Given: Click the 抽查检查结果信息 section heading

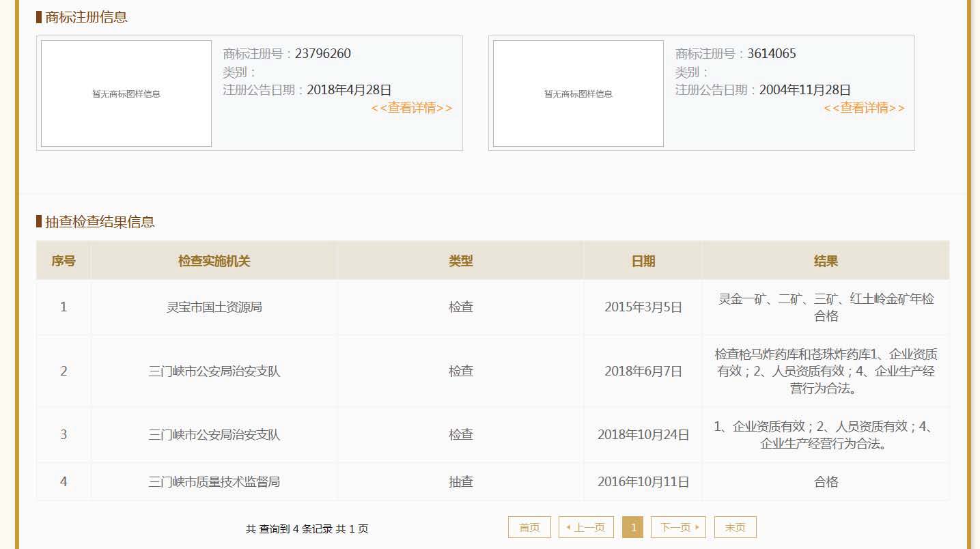Looking at the screenshot, I should [100, 221].
